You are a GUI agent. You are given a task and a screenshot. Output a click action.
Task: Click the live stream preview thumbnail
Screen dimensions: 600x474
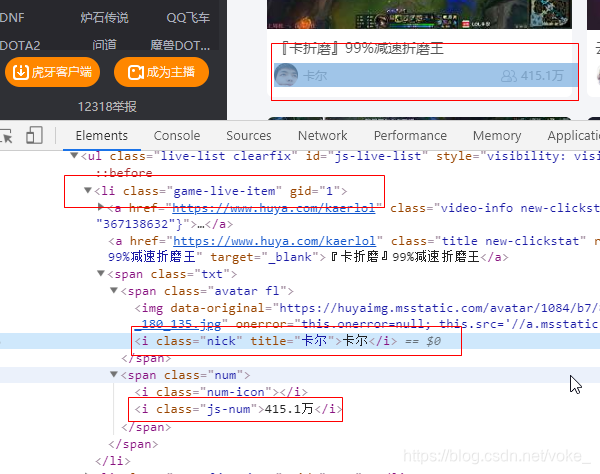click(x=419, y=14)
